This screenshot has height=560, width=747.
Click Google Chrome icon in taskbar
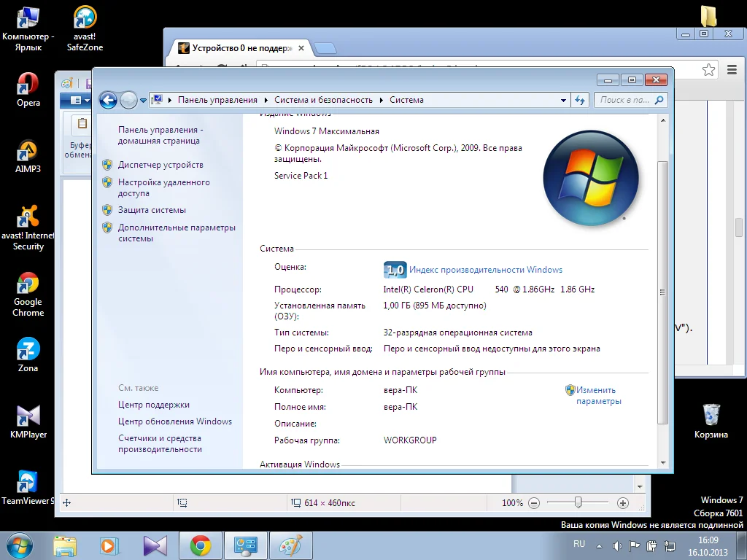(201, 545)
